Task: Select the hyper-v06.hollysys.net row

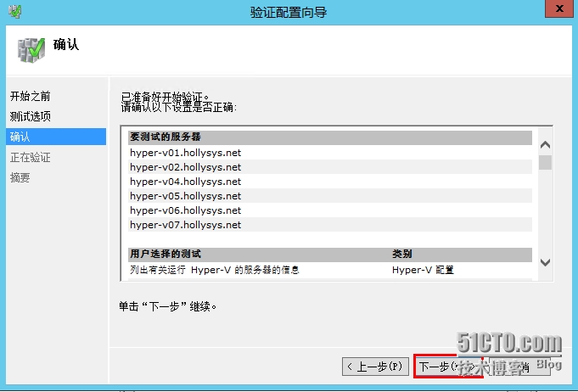Action: [185, 210]
